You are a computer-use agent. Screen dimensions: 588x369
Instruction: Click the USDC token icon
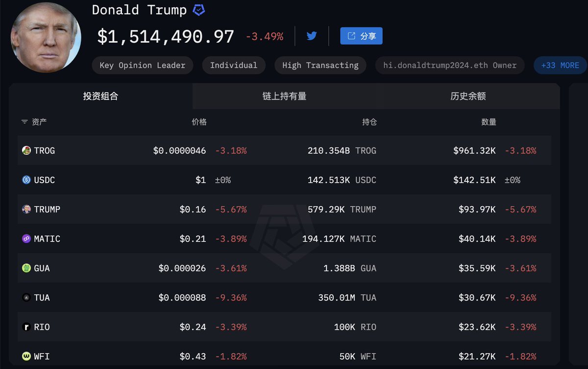[x=26, y=180]
